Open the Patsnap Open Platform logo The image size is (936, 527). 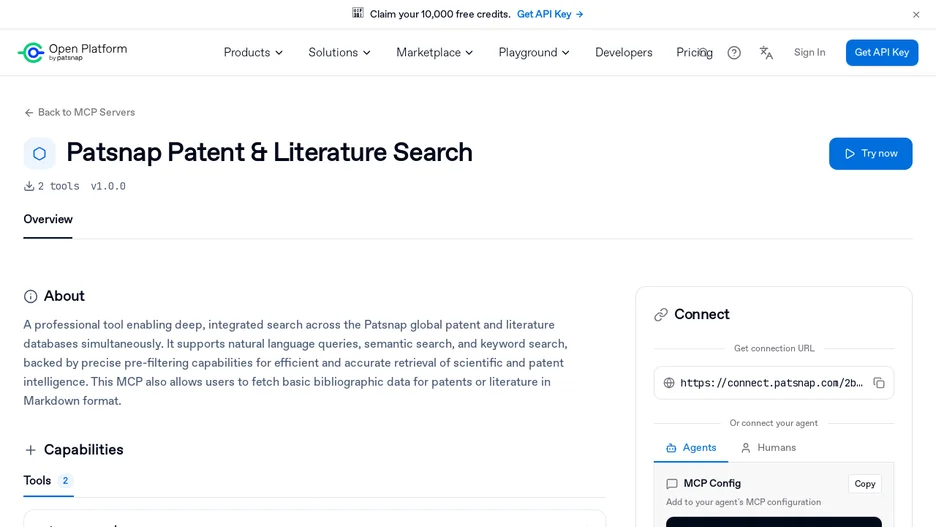(72, 53)
